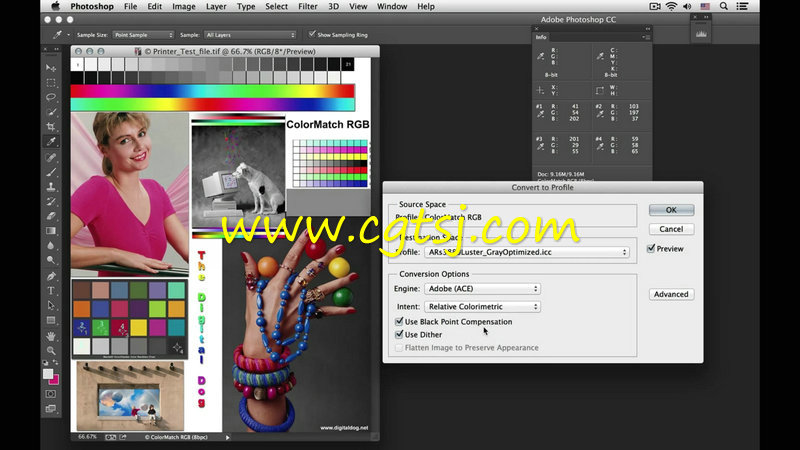The height and width of the screenshot is (450, 800).
Task: Select the Rectangular Marquee tool
Action: click(x=51, y=83)
